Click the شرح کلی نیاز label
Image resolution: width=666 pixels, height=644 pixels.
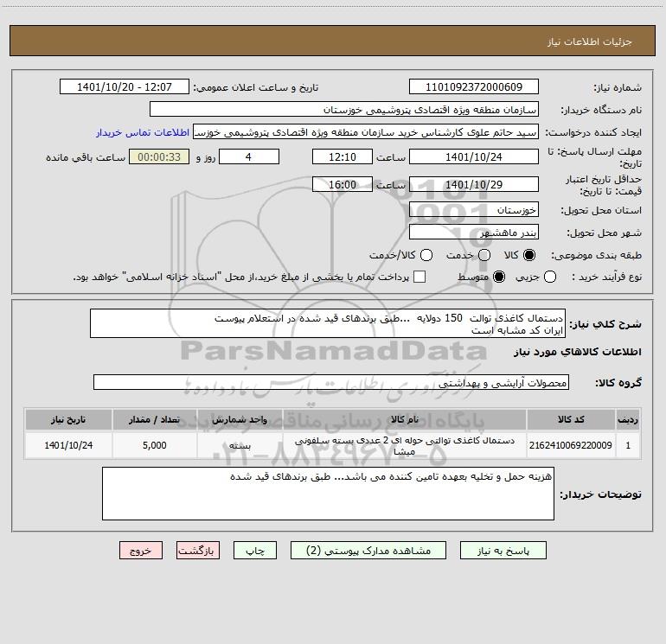click(x=605, y=324)
